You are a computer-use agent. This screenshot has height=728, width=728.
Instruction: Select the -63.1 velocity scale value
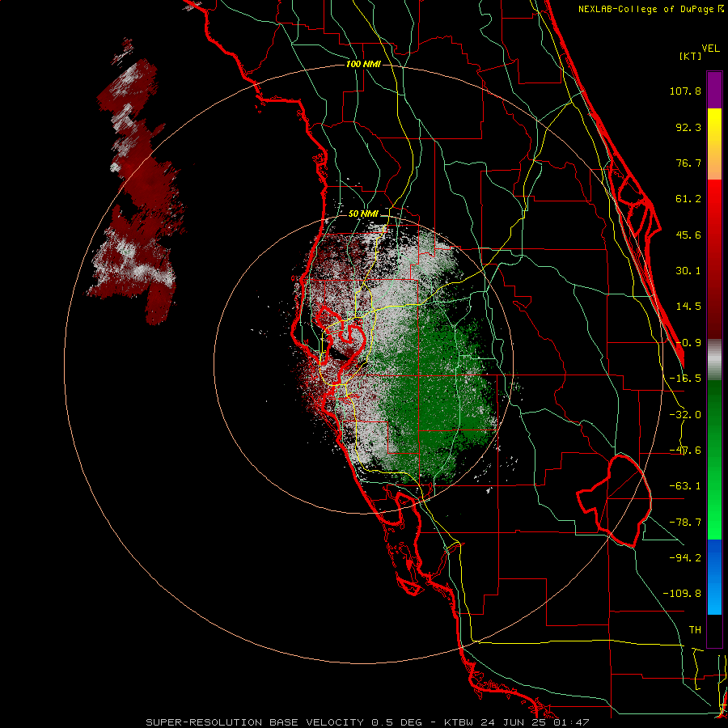tap(685, 486)
